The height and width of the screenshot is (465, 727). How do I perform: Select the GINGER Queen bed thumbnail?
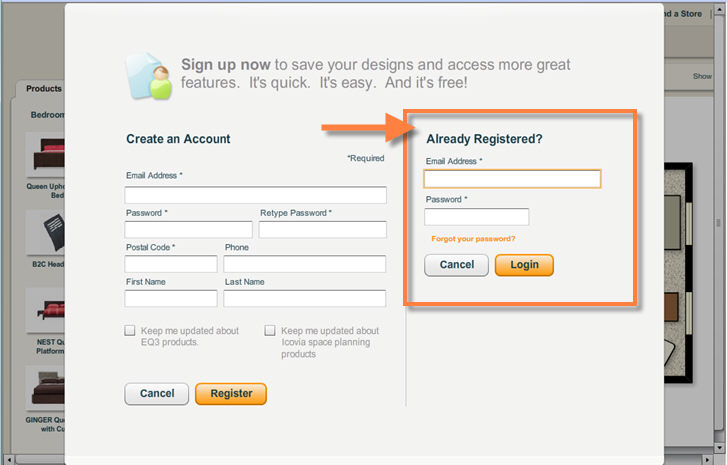pyautogui.click(x=45, y=388)
